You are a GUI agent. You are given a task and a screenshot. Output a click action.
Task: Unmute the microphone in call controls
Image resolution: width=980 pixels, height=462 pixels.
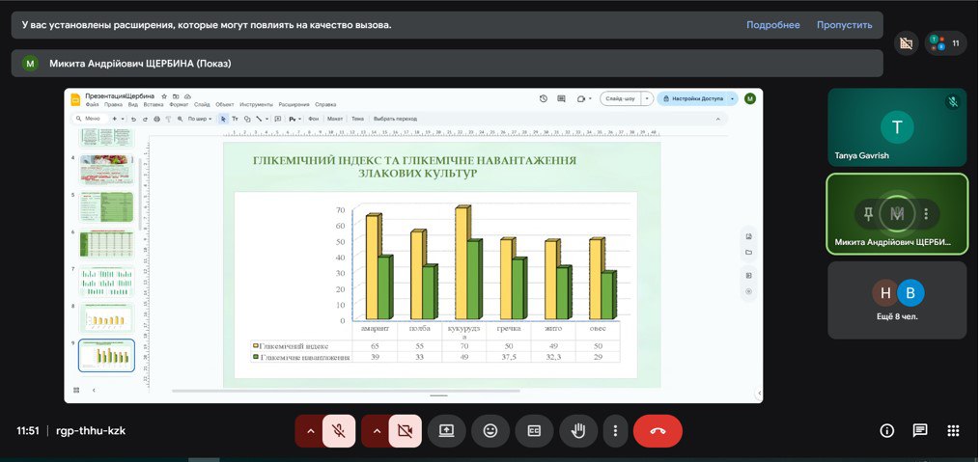click(339, 431)
